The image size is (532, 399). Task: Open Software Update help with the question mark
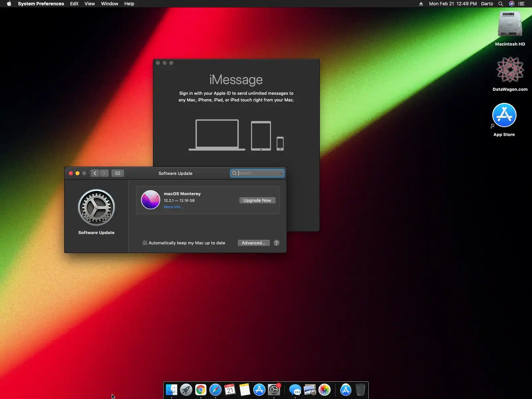tap(276, 243)
